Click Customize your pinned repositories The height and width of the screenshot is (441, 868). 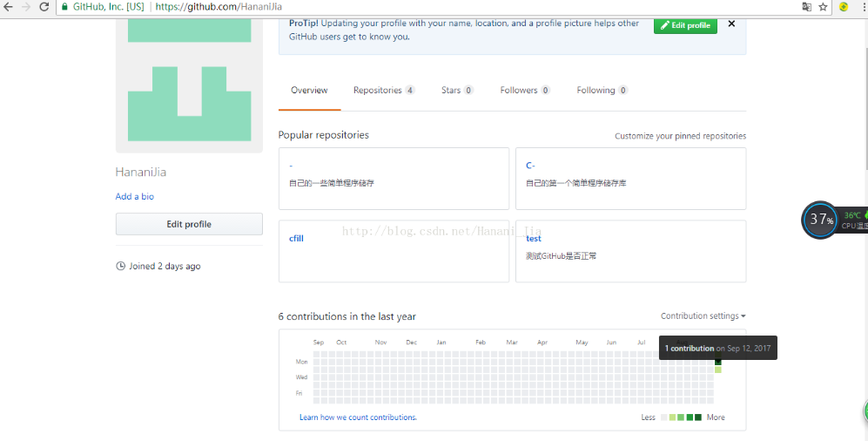point(680,136)
